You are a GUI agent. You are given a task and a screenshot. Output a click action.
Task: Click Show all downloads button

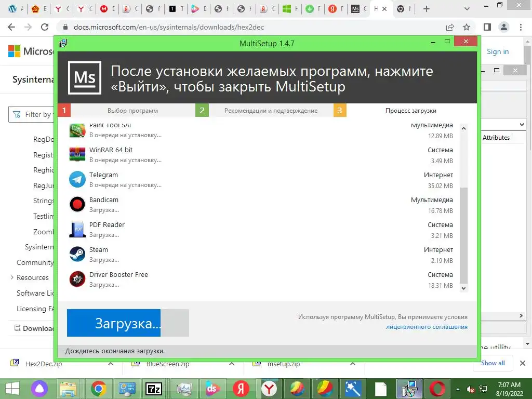(x=493, y=363)
